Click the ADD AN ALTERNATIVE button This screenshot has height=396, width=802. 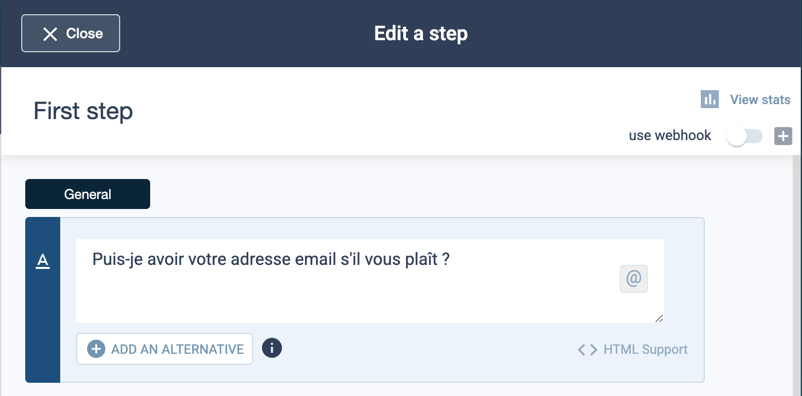click(164, 349)
